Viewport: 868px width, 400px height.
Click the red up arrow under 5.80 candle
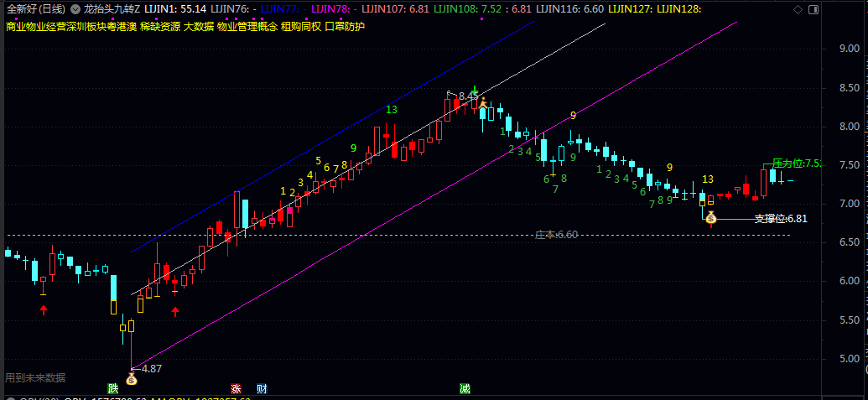tap(44, 309)
